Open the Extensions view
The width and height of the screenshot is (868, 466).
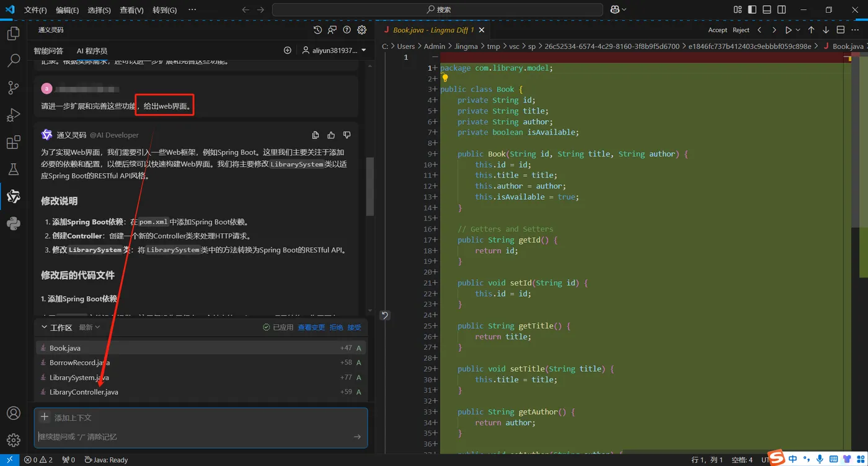click(13, 142)
